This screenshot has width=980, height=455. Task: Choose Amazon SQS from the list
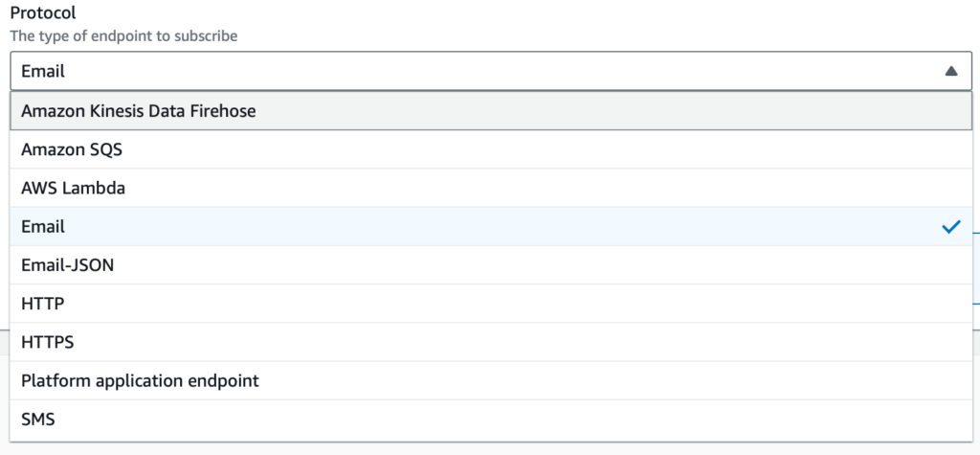(72, 150)
